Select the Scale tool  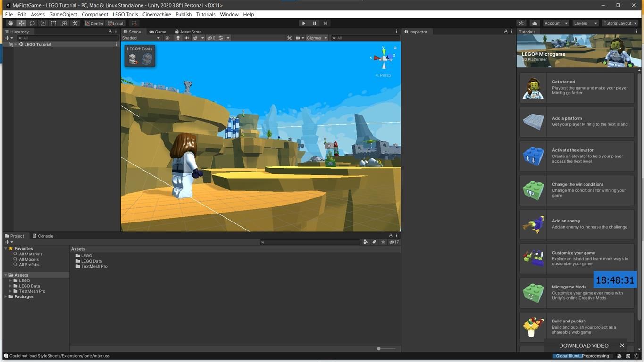click(43, 23)
